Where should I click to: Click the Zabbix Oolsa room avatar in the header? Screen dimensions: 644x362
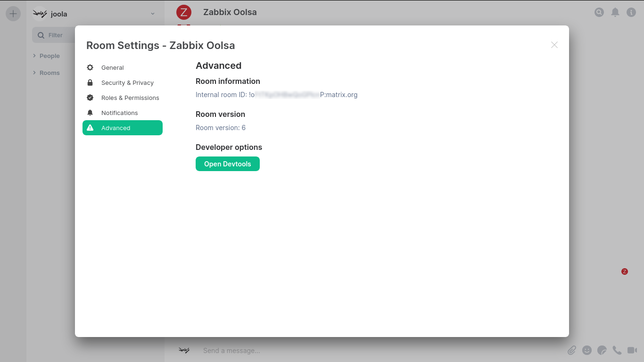[x=184, y=12]
